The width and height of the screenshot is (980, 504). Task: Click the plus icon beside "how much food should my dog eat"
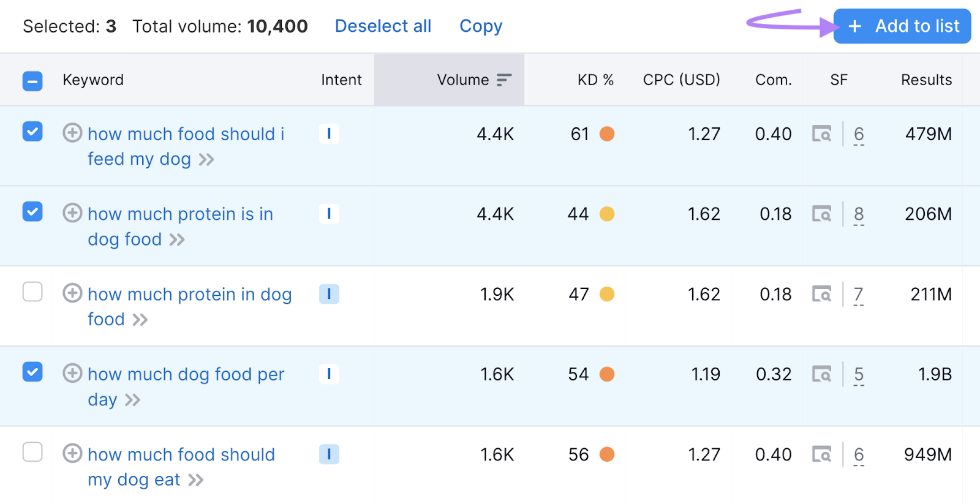[x=72, y=454]
